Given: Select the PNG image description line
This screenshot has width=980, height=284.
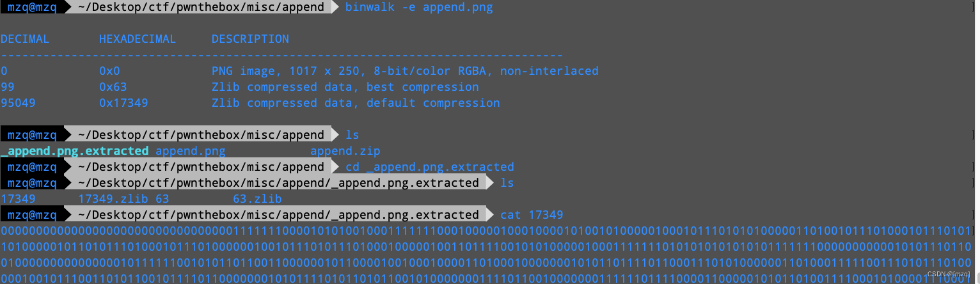Looking at the screenshot, I should [x=405, y=71].
